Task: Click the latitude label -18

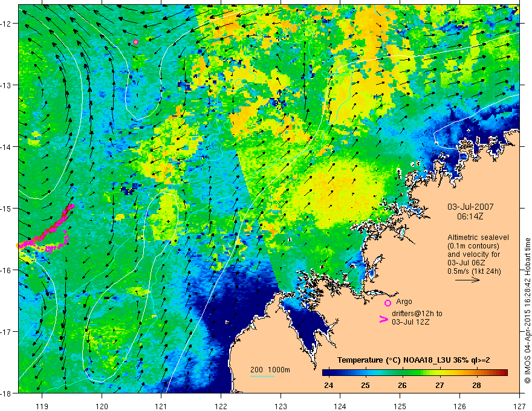Action: pyautogui.click(x=7, y=393)
